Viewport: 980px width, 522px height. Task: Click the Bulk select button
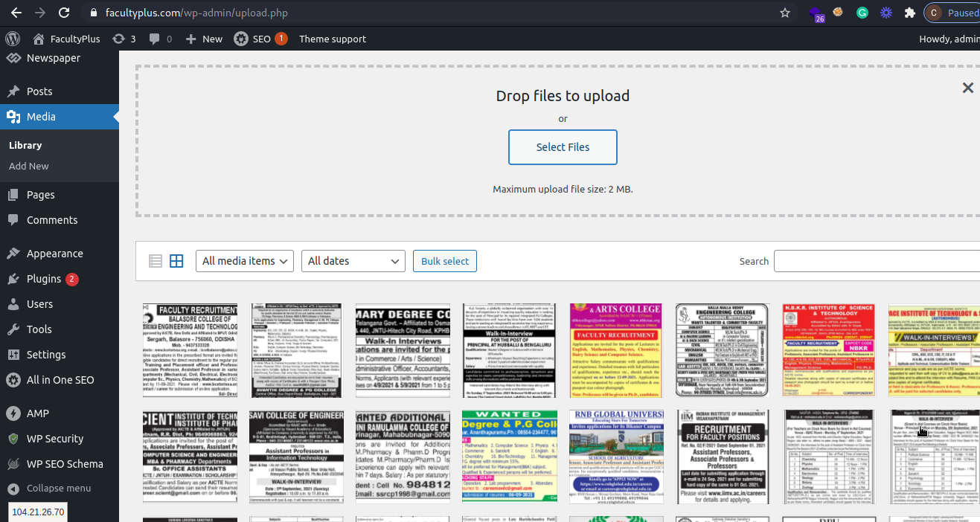pyautogui.click(x=445, y=261)
